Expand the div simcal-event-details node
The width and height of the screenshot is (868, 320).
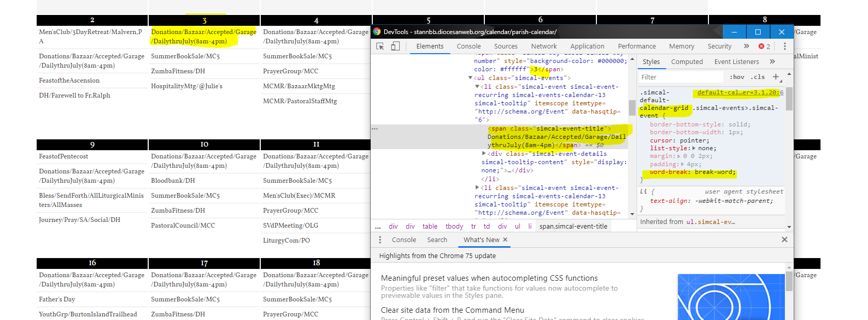coord(484,154)
